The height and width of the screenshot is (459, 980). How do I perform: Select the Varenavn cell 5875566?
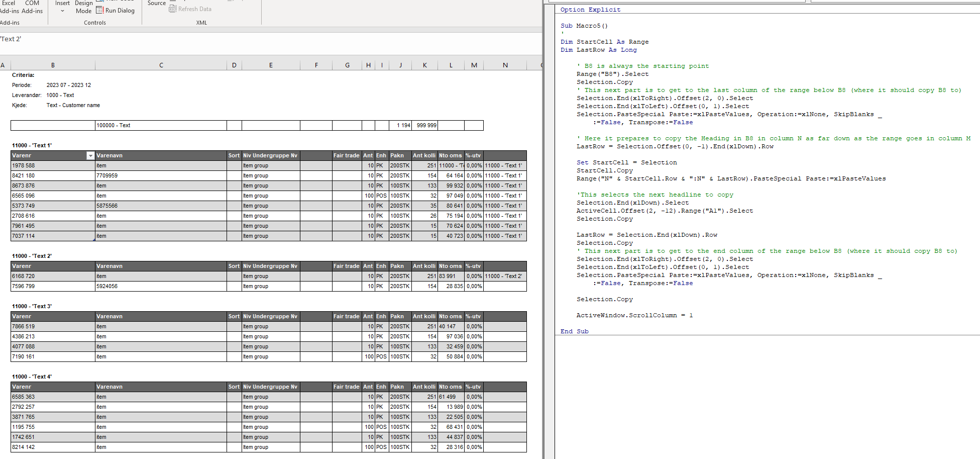coord(161,206)
